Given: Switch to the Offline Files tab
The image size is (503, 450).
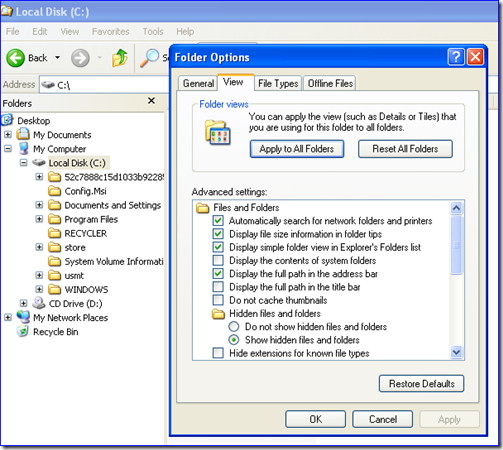Looking at the screenshot, I should 330,83.
